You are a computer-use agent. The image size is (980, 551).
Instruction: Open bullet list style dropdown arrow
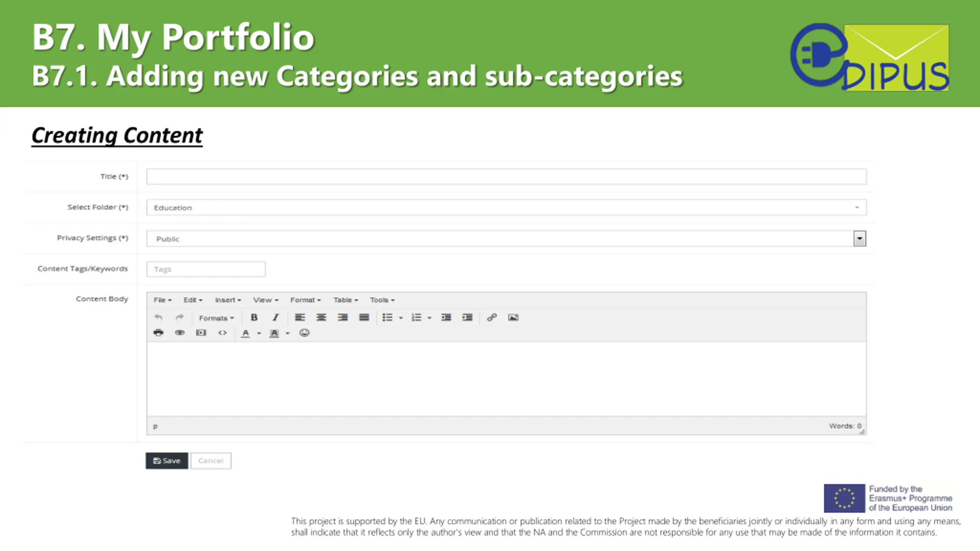click(401, 318)
